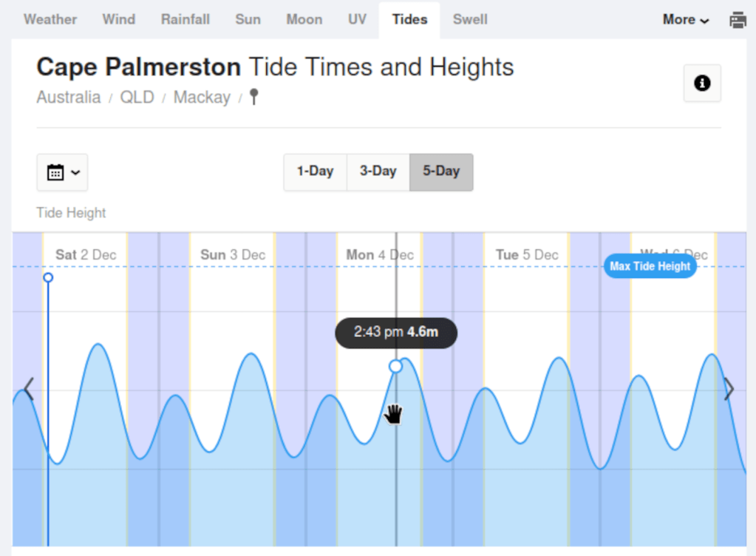Open the calendar date picker
The image size is (756, 556).
click(x=62, y=172)
